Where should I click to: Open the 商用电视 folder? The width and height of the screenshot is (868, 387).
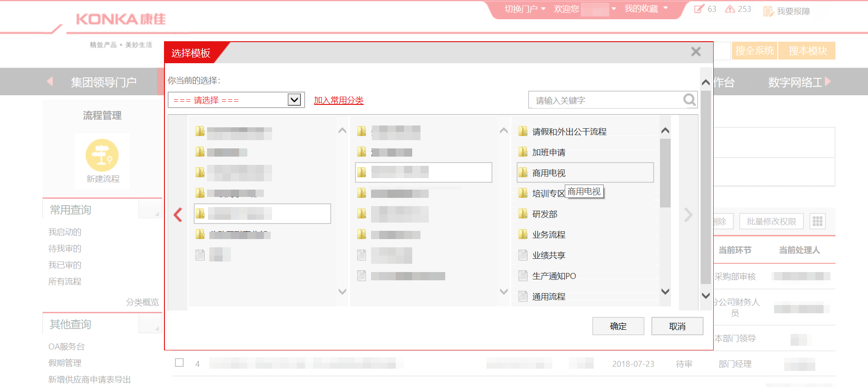click(x=549, y=173)
